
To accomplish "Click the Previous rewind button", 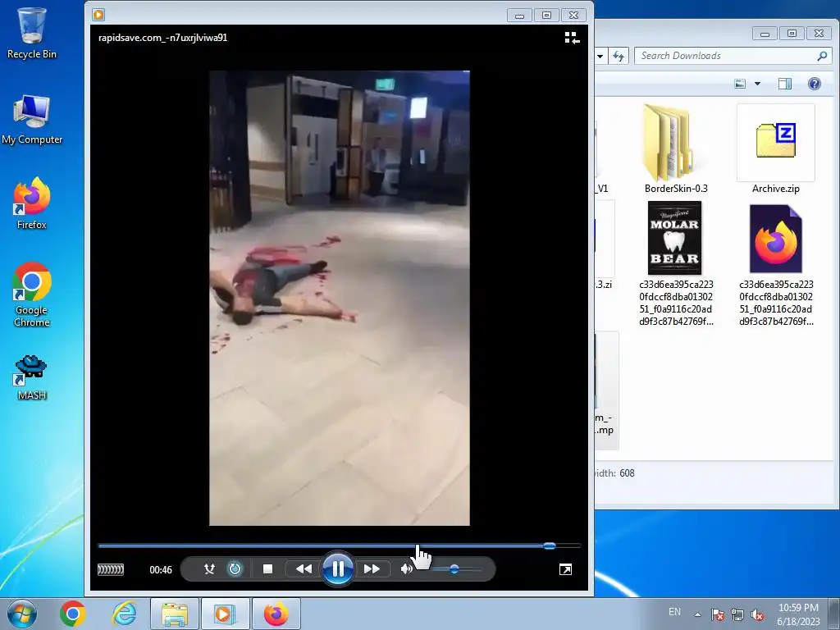I will pos(304,569).
